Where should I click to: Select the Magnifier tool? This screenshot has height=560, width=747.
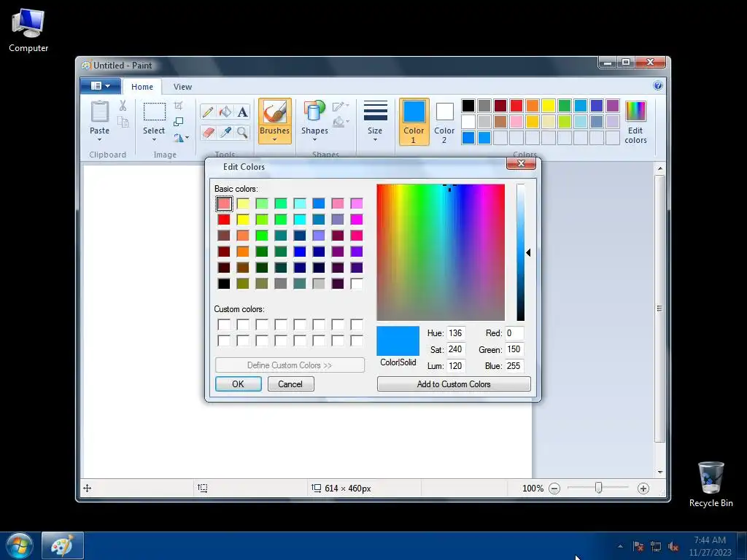click(242, 132)
